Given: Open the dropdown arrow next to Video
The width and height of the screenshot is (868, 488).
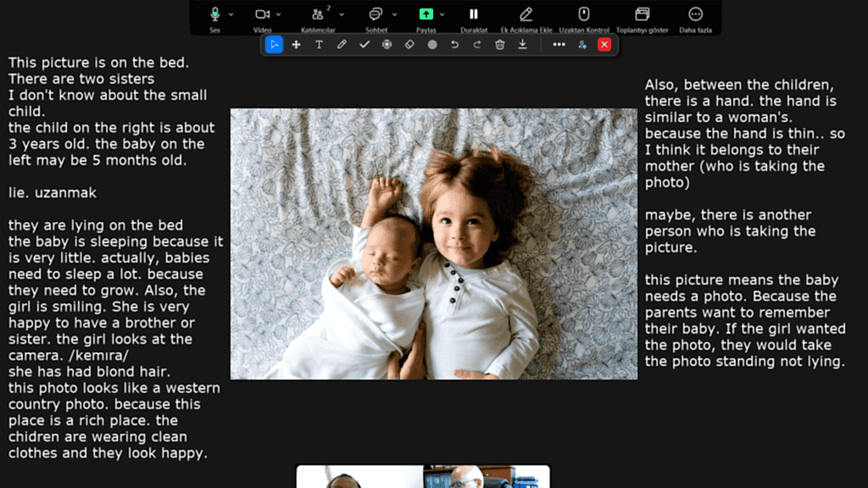Looking at the screenshot, I should [280, 14].
